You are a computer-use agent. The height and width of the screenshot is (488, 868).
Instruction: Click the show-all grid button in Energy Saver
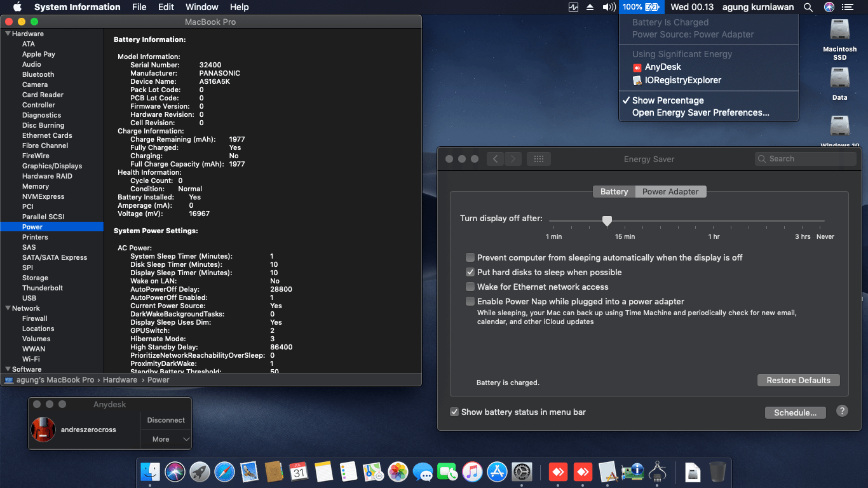pyautogui.click(x=538, y=159)
